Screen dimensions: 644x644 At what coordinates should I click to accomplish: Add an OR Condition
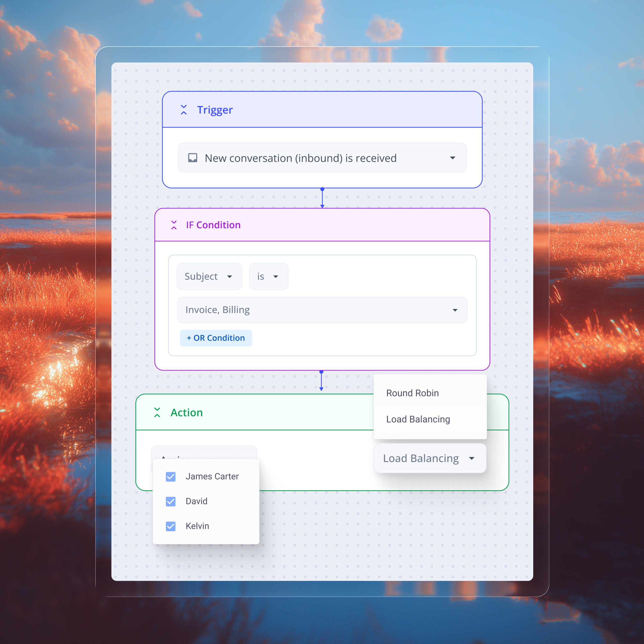pos(216,338)
